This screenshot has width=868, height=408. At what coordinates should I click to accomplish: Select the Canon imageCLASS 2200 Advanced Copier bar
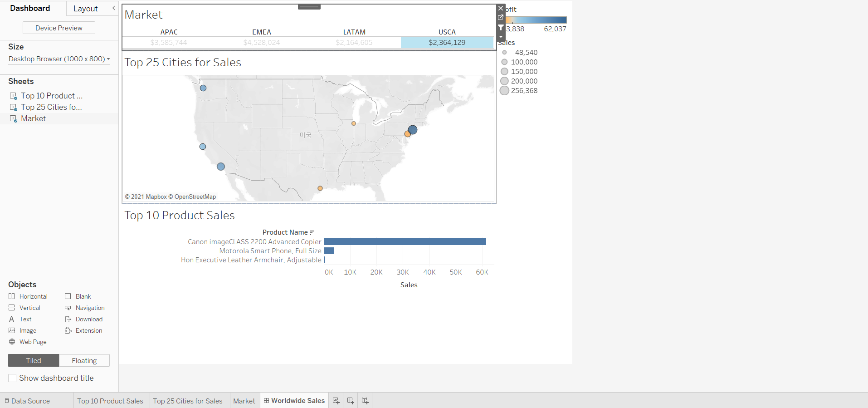pyautogui.click(x=405, y=242)
